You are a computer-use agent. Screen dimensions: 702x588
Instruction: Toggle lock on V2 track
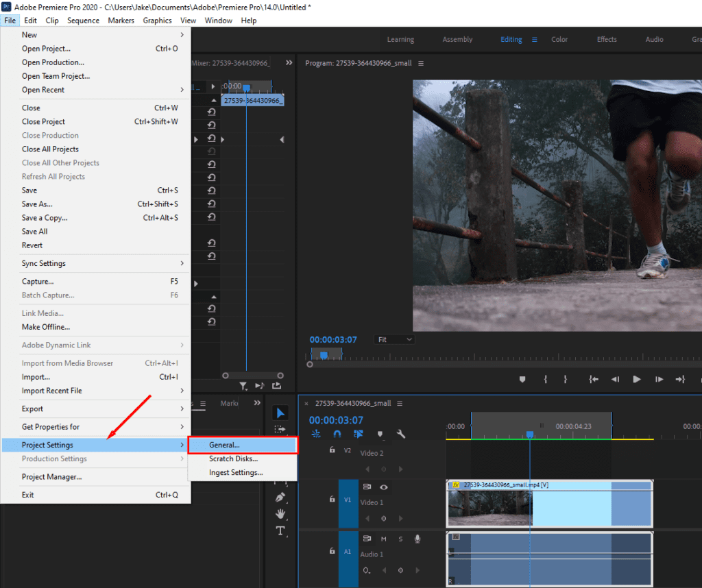coord(332,450)
